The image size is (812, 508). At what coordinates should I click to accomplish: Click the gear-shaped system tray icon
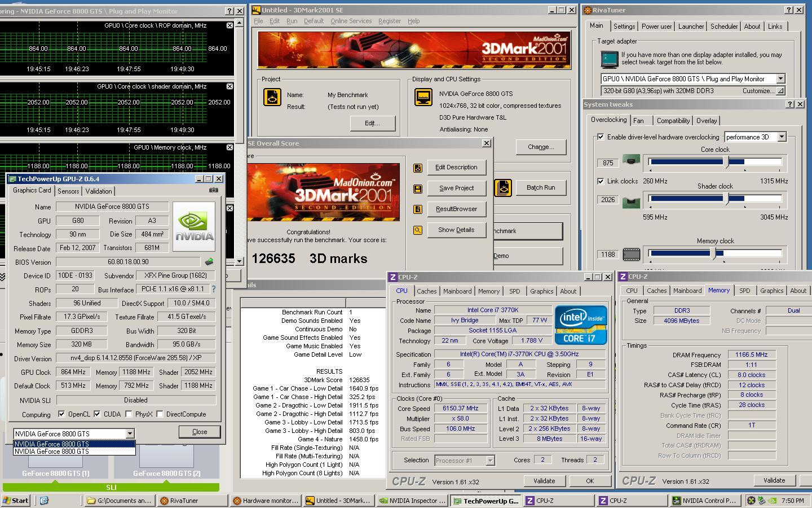pyautogui.click(x=751, y=500)
